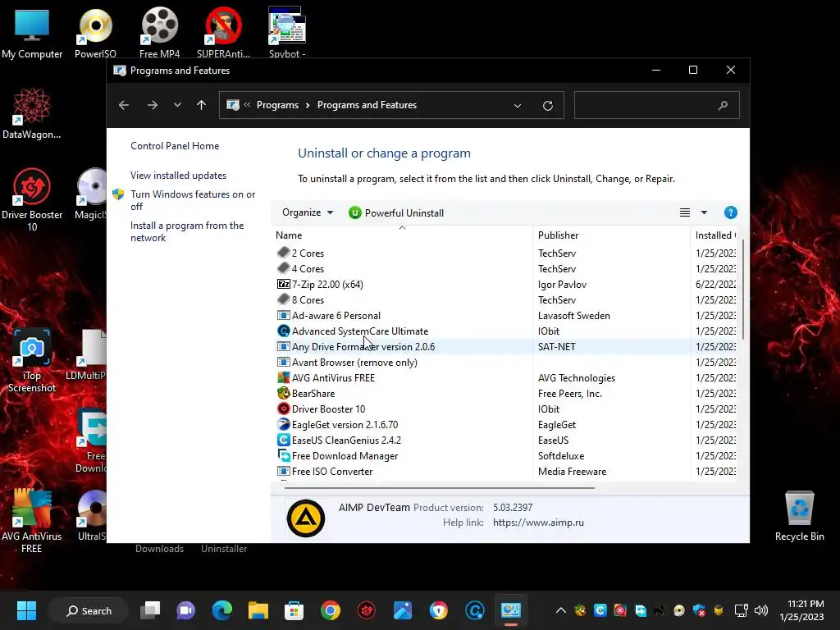Image resolution: width=840 pixels, height=630 pixels.
Task: Click the Programs breadcrumb in address bar
Action: click(277, 105)
